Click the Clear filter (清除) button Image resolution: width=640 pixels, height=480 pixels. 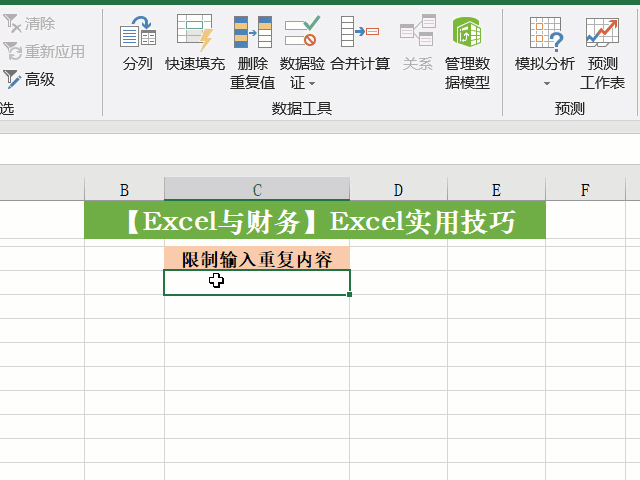coord(29,23)
